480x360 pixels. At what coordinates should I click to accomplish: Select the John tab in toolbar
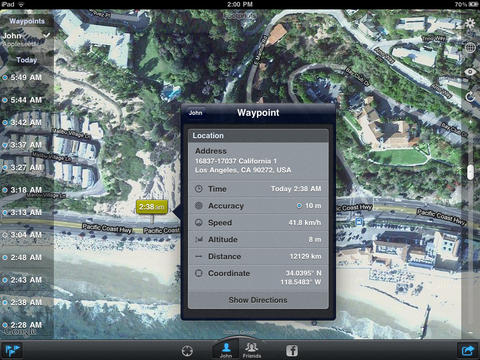coord(226,350)
